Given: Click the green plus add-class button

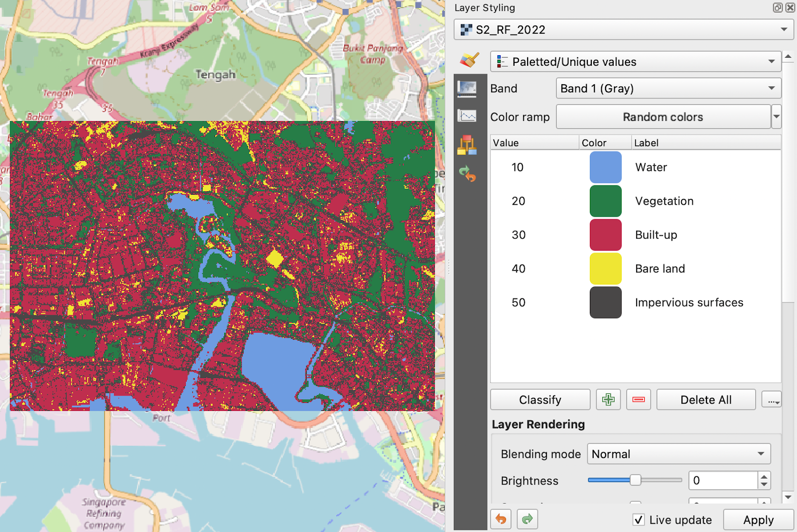Looking at the screenshot, I should pyautogui.click(x=608, y=399).
